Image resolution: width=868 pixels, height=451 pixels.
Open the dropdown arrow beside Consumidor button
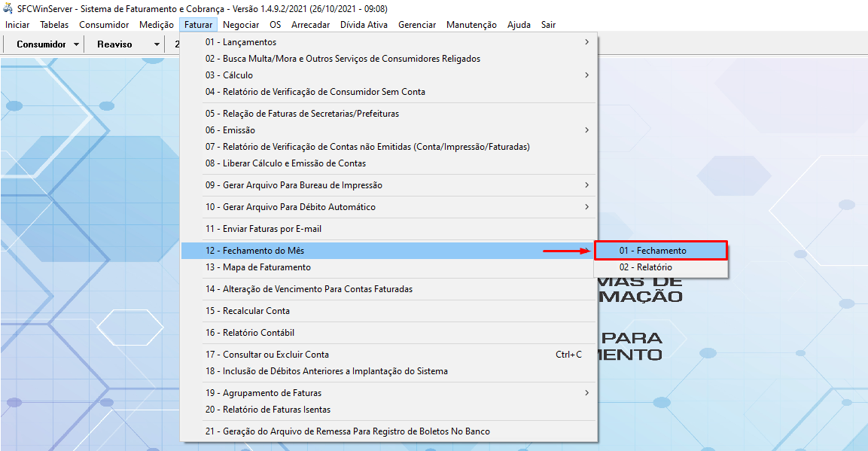tap(77, 44)
